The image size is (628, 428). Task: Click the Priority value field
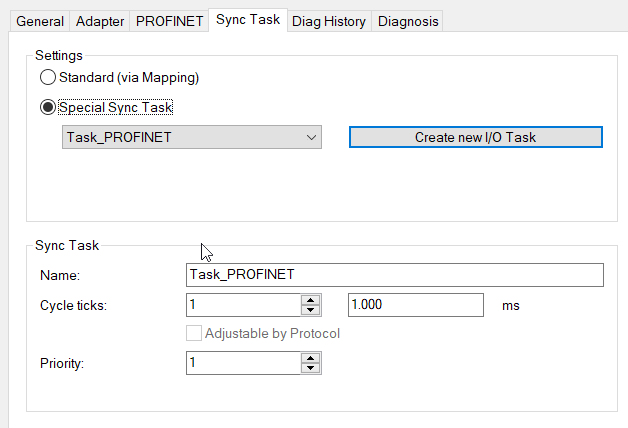coord(243,363)
